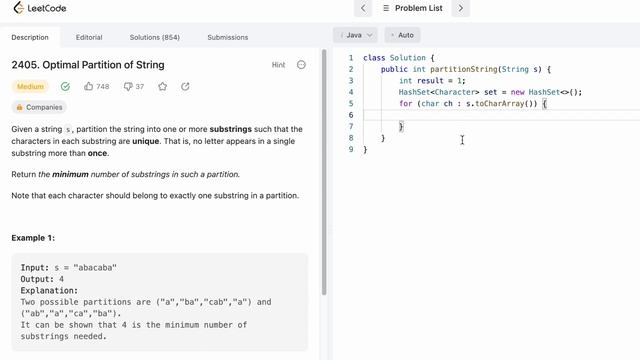Open the Java language dropdown
The height and width of the screenshot is (360, 640).
[356, 35]
